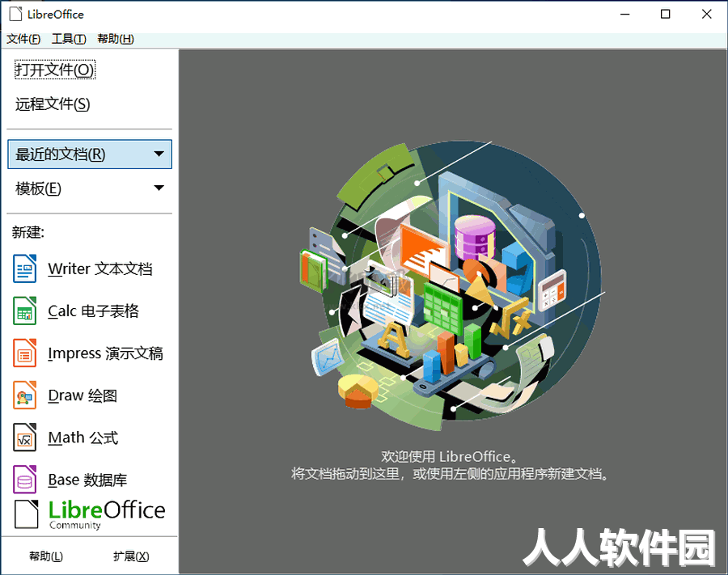Close the LibreOffice window
Screen dimensions: 728x575
(x=707, y=15)
